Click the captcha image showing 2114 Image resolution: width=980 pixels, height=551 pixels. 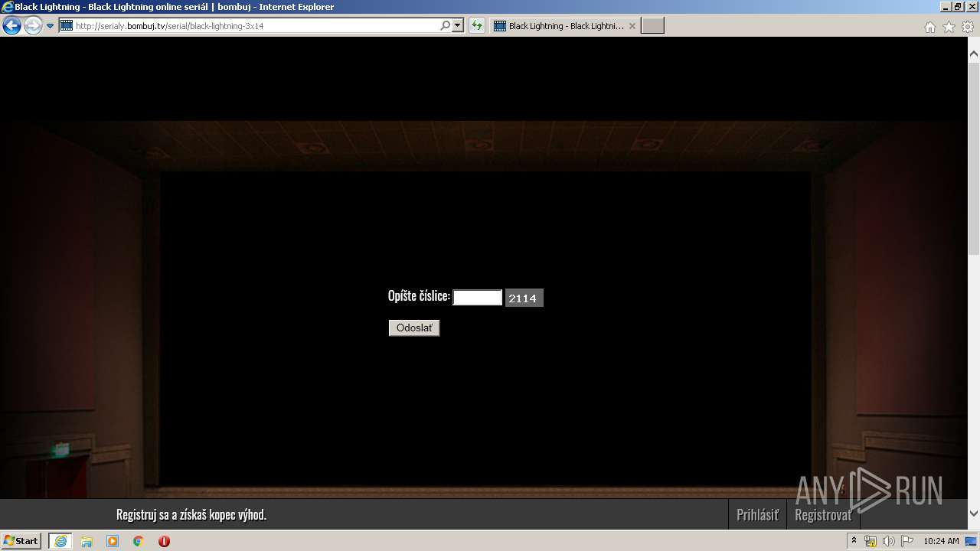524,298
